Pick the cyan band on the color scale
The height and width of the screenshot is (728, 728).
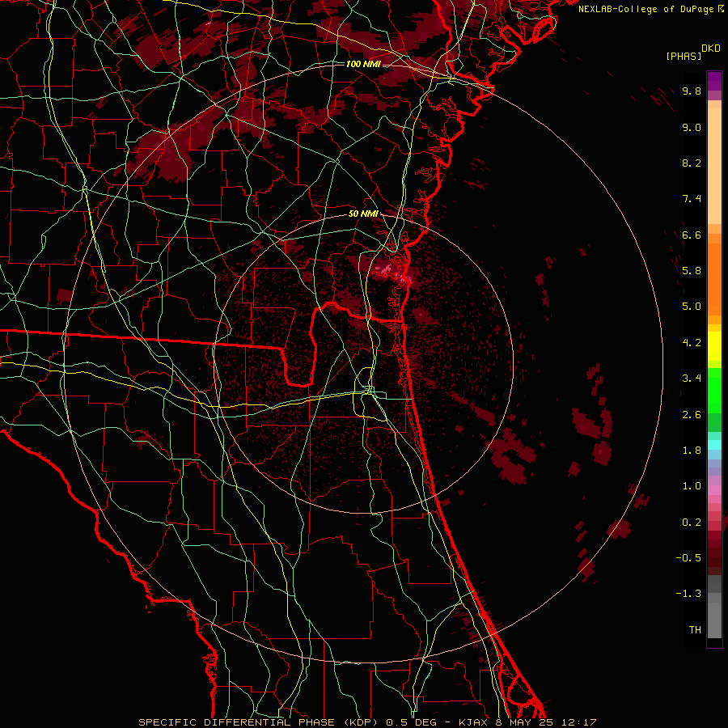coord(714,445)
